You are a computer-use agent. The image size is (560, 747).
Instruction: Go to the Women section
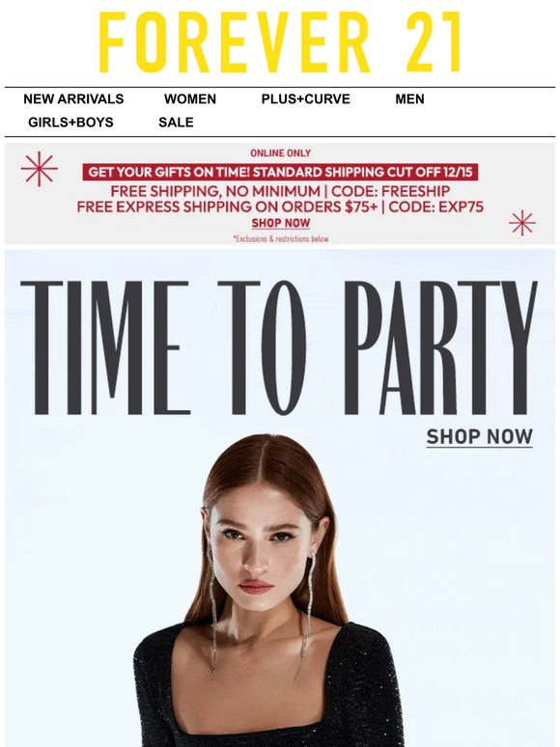190,99
